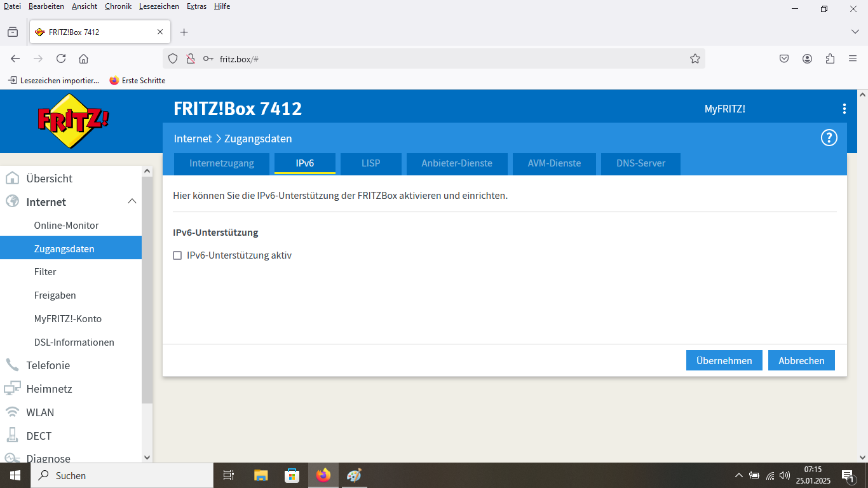Click the Firefox back arrow
Screen dimensions: 868x488
(x=16, y=58)
